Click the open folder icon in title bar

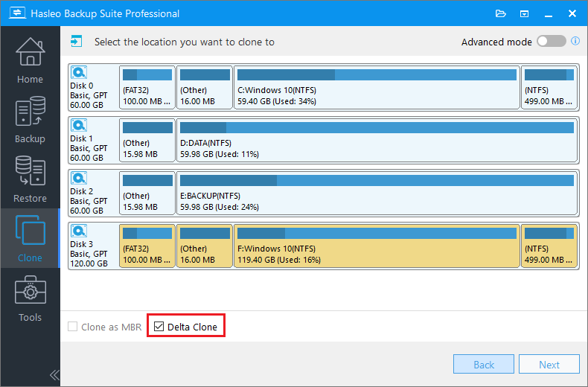point(501,13)
